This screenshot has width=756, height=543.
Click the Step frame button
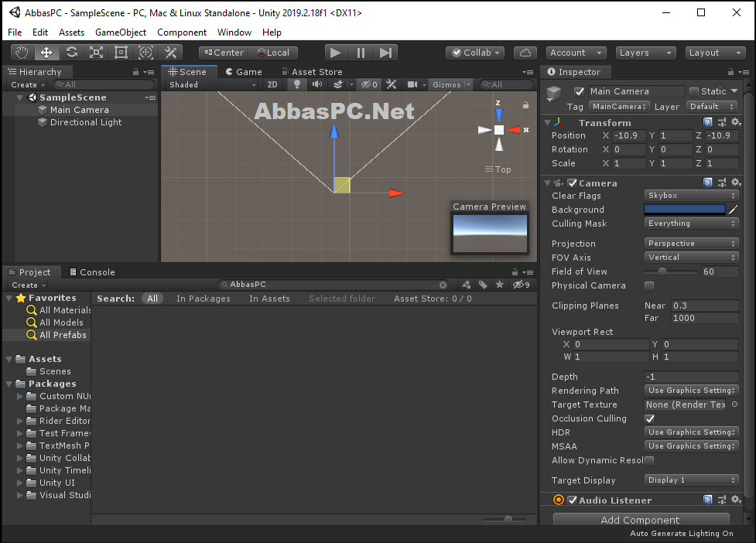(385, 53)
